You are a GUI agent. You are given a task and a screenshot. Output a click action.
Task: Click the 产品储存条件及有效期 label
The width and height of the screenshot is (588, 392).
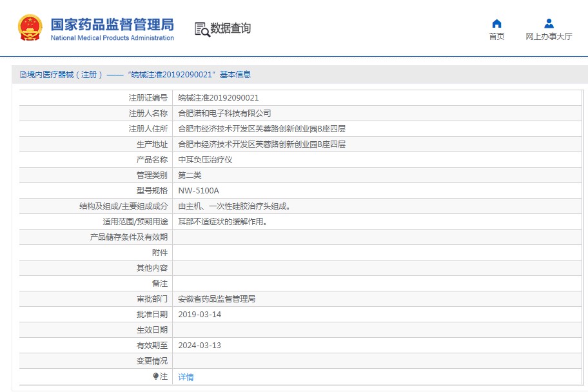pyautogui.click(x=129, y=237)
